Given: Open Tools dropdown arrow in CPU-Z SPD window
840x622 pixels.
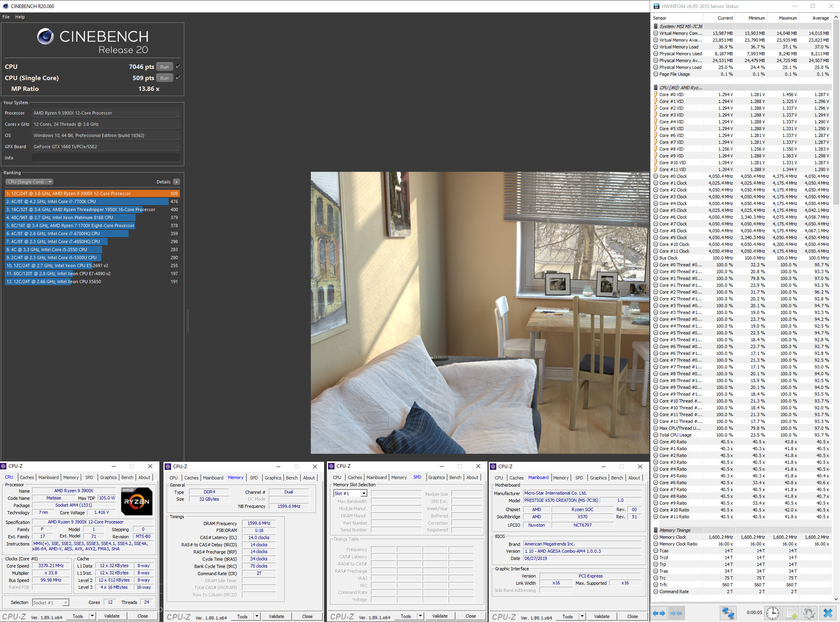Looking at the screenshot, I should click(x=420, y=616).
